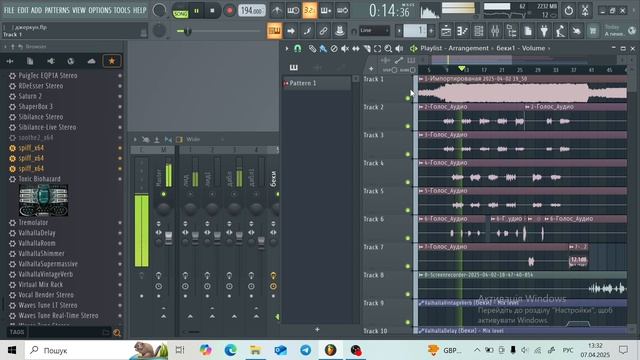Click the stamp tool icon in the toolbar

click(340, 31)
